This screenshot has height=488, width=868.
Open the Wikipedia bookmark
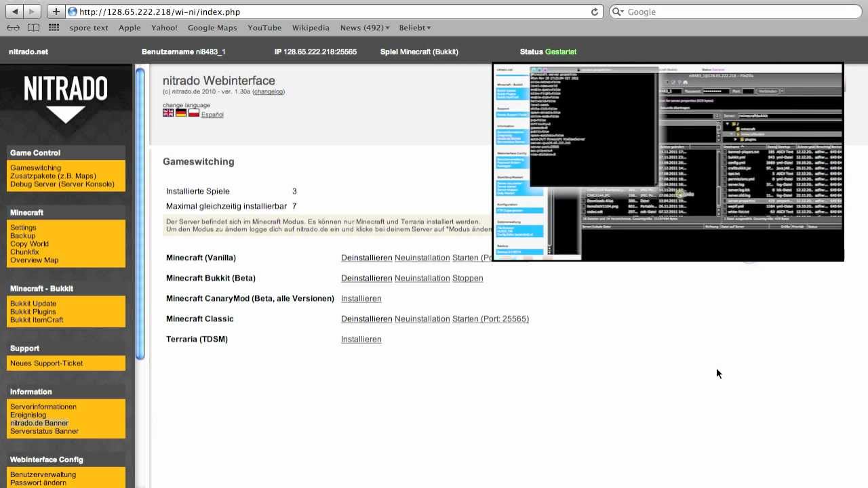[311, 28]
